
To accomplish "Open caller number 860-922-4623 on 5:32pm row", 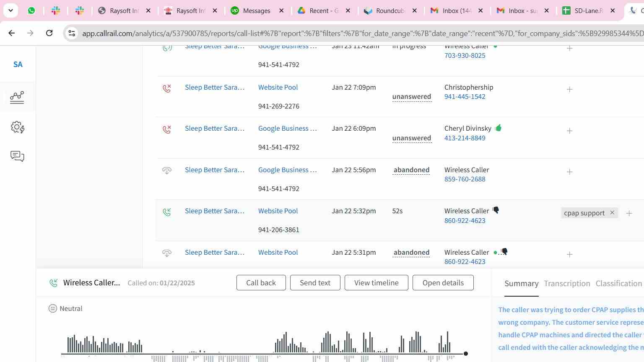I will (x=465, y=220).
